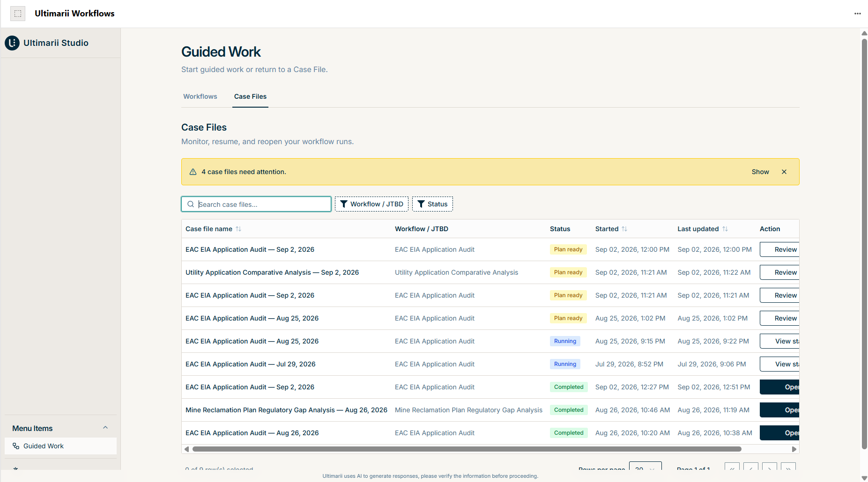
Task: Click the Running badge of the Jul 29 row
Action: coord(565,364)
